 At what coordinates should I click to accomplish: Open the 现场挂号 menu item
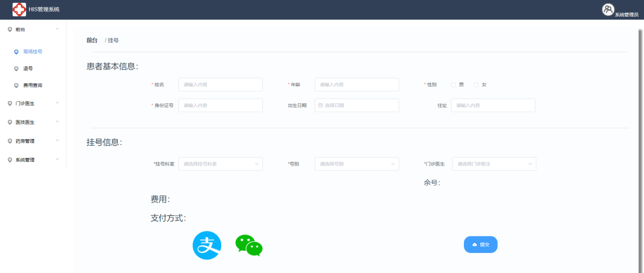click(x=33, y=52)
